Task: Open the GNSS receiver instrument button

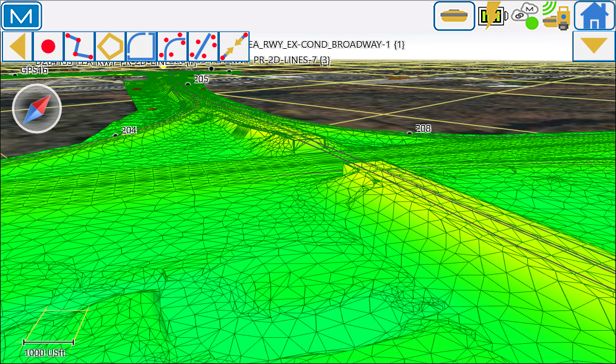Action: pos(454,16)
